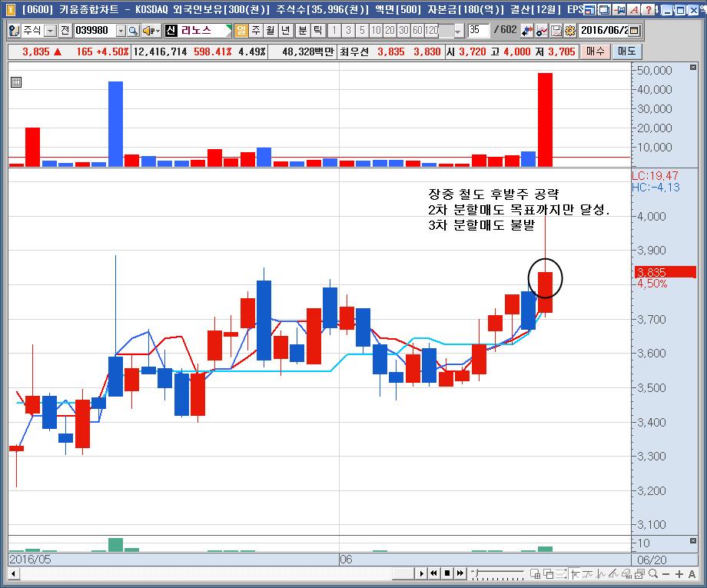This screenshot has width=707, height=588.
Task: Open the calendar date picker icon
Action: [x=634, y=31]
